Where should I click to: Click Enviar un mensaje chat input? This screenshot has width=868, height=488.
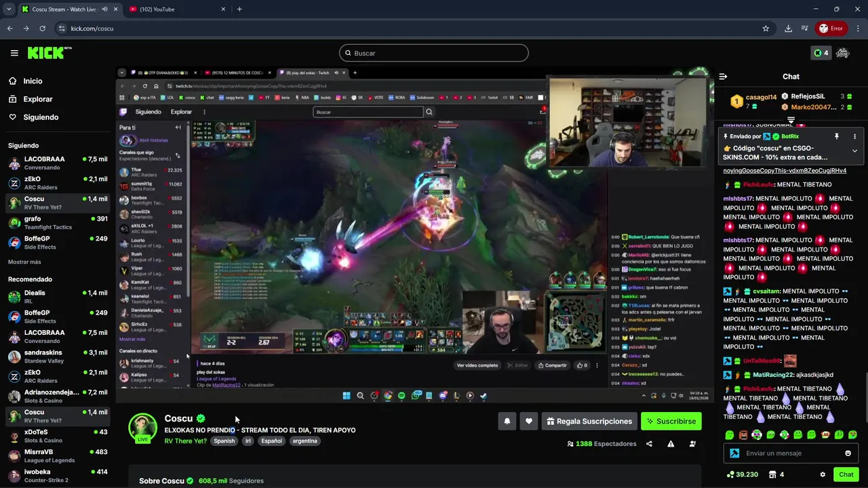tap(791, 453)
